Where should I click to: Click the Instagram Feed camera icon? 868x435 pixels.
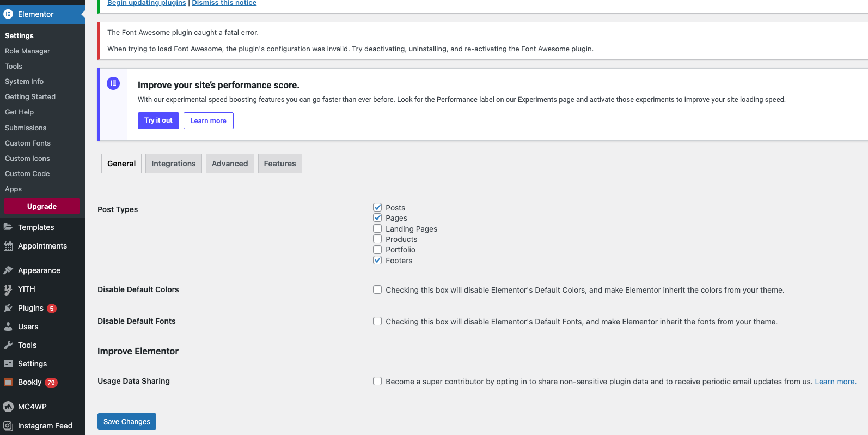coord(8,426)
